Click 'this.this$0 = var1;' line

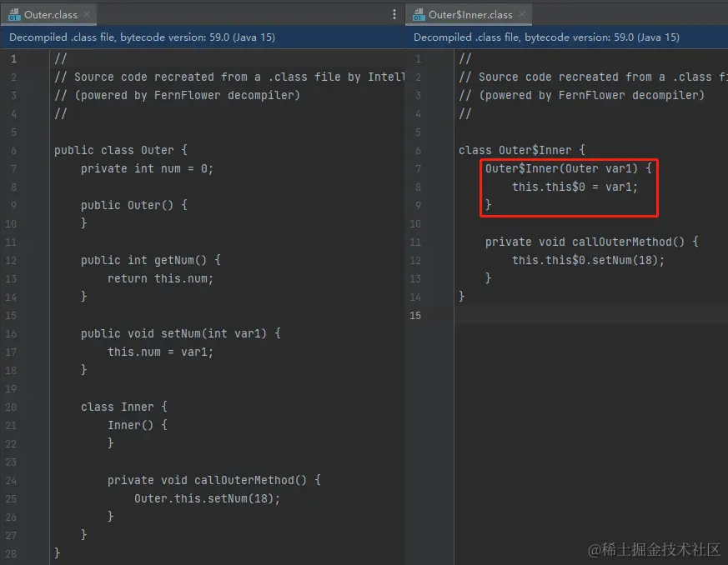pyautogui.click(x=575, y=187)
